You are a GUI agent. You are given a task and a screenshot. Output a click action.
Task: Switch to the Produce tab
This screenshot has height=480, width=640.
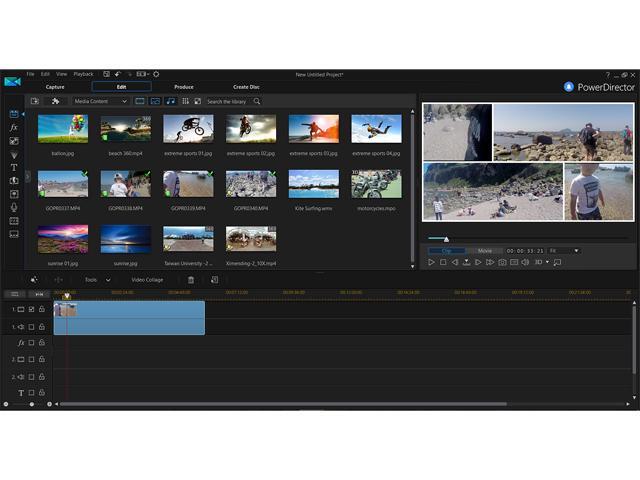point(183,87)
